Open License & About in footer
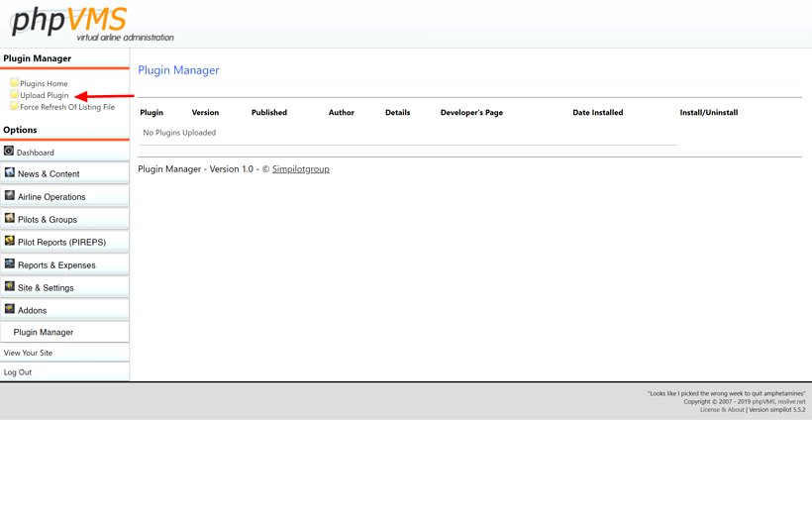 [x=722, y=410]
